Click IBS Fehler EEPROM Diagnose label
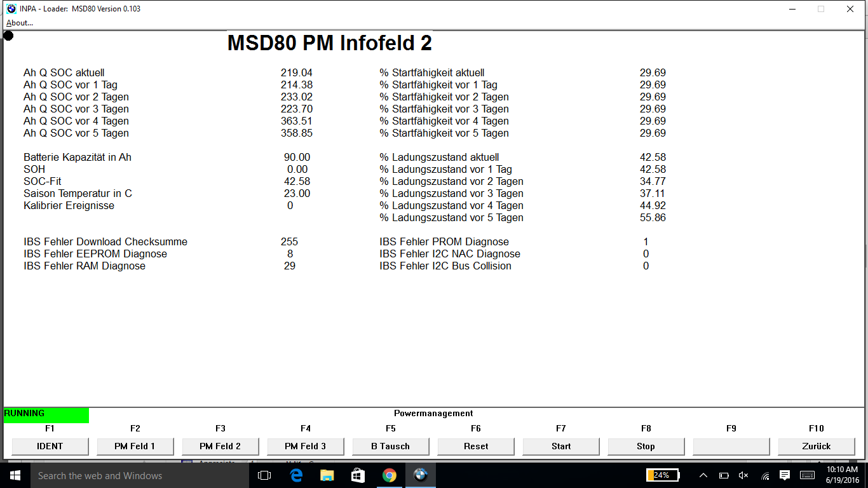 [95, 254]
